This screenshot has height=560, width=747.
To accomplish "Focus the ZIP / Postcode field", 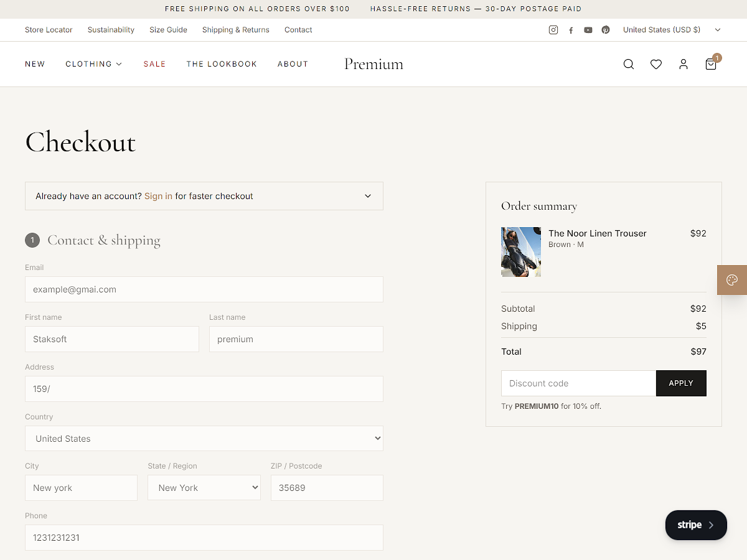I will [327, 488].
